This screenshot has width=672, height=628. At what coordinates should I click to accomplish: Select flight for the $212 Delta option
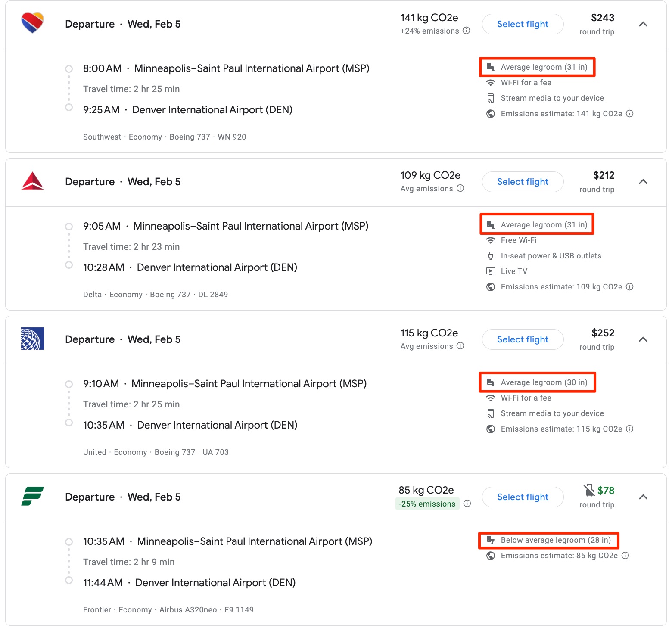[523, 182]
